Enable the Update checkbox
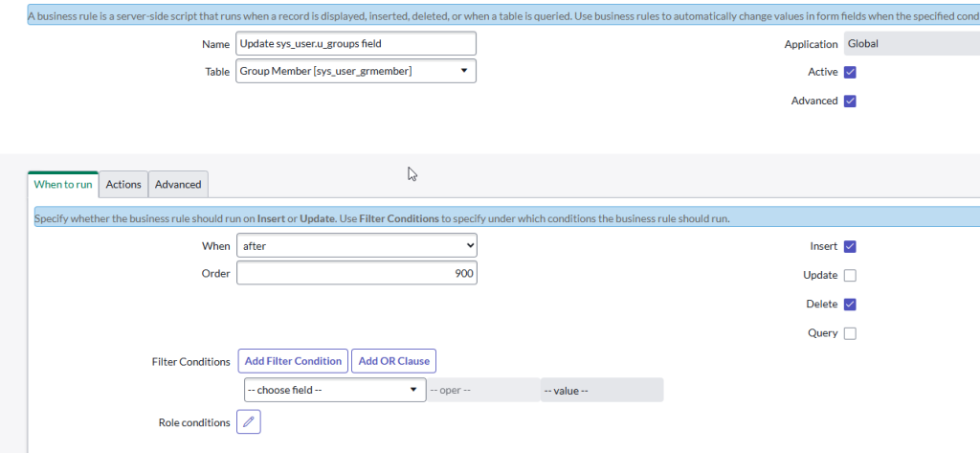The image size is (980, 453). pyautogui.click(x=850, y=276)
